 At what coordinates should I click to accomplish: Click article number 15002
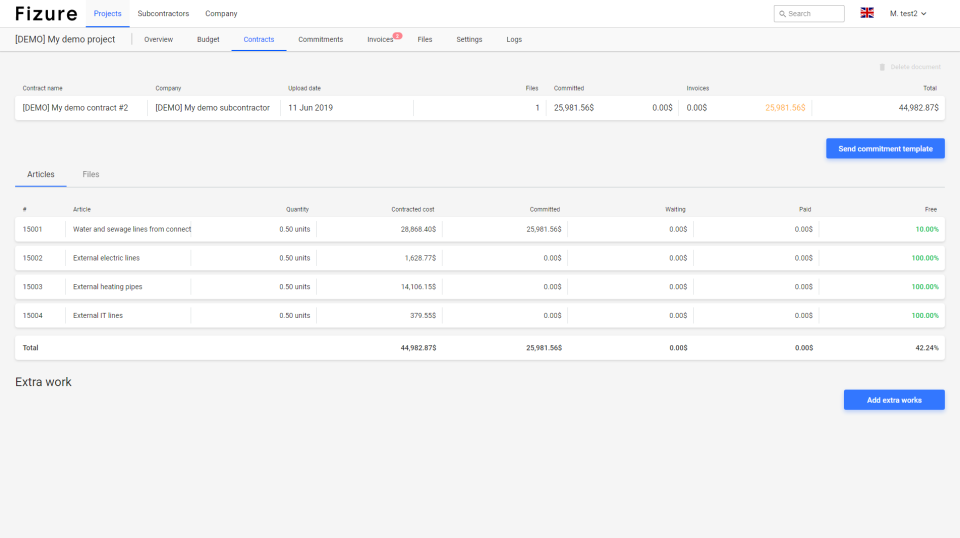(32, 258)
